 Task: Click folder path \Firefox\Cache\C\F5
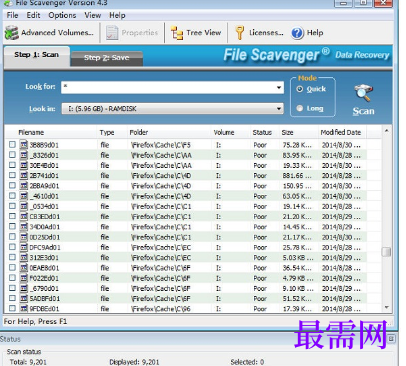point(161,145)
